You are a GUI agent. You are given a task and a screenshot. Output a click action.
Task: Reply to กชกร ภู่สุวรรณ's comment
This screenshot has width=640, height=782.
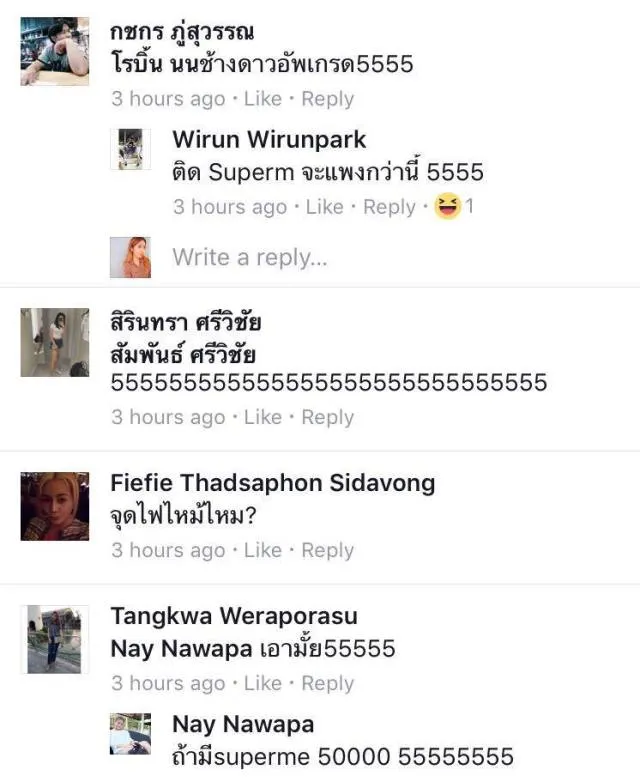pos(328,99)
